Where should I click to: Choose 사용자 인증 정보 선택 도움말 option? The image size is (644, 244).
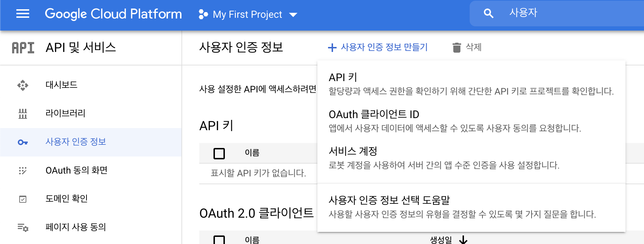tap(471, 207)
